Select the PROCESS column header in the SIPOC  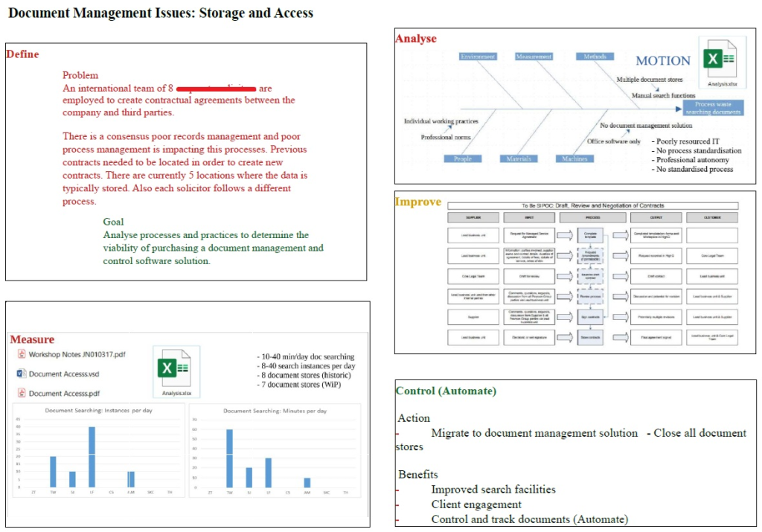pos(592,218)
